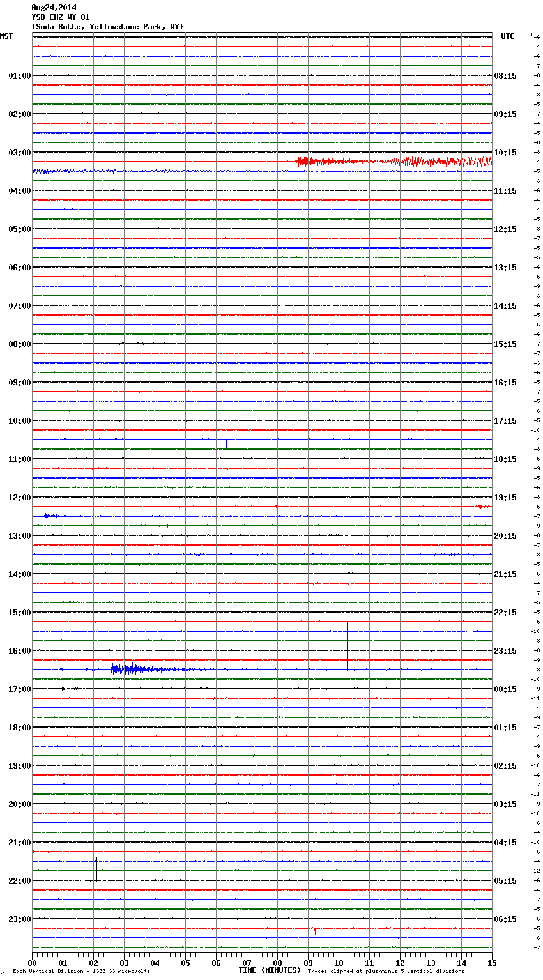Click minute tick label 10 on bottom axis
Screen dimensions: 543x980
(x=339, y=963)
